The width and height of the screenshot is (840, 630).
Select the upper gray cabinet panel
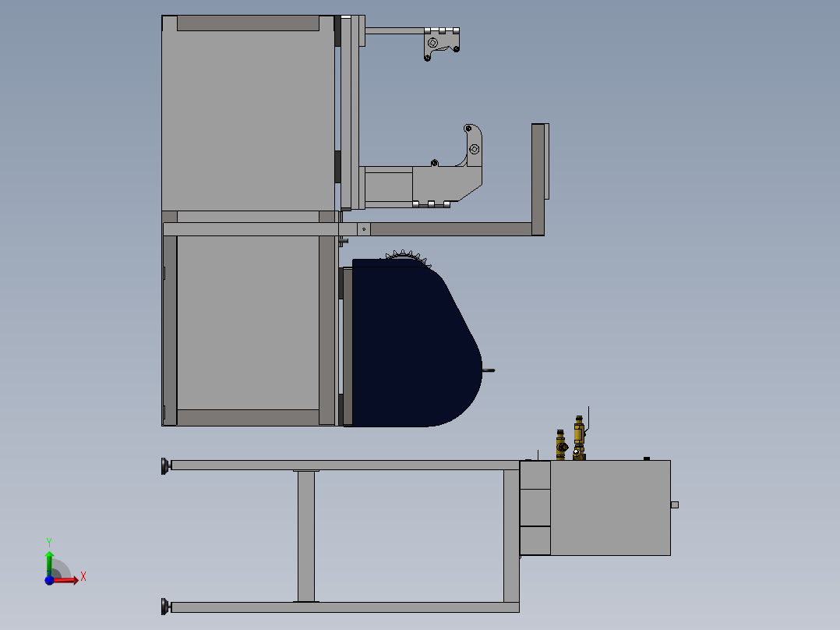tap(248, 113)
